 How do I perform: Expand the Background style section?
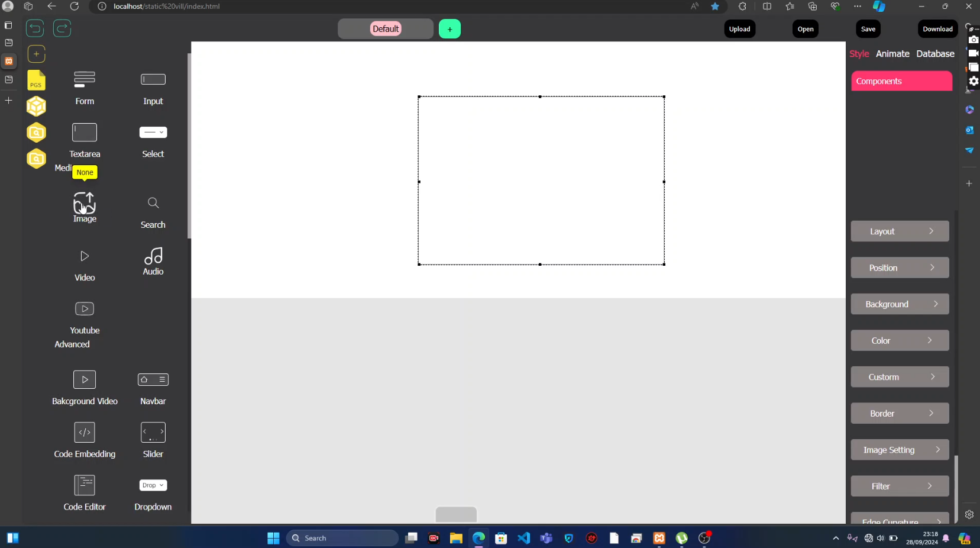(x=900, y=304)
